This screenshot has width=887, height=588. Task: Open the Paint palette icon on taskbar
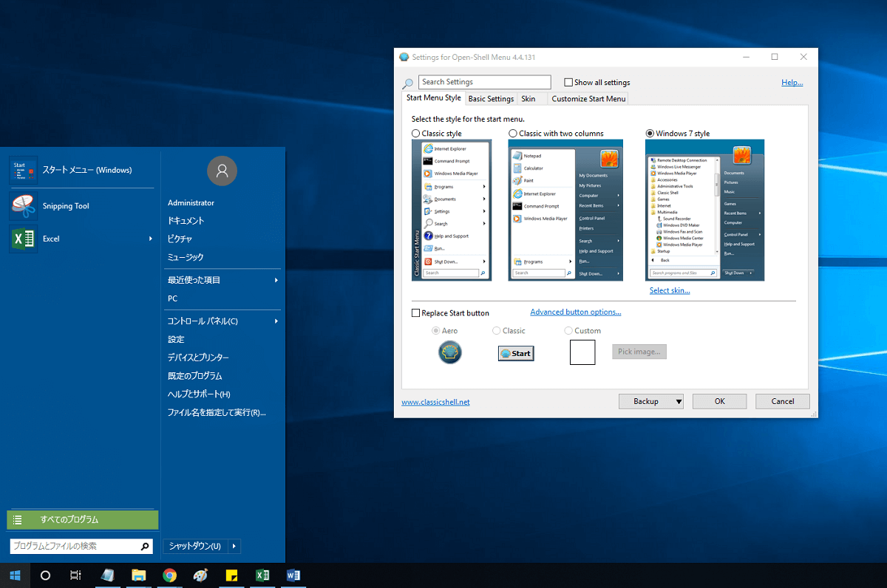coord(200,575)
